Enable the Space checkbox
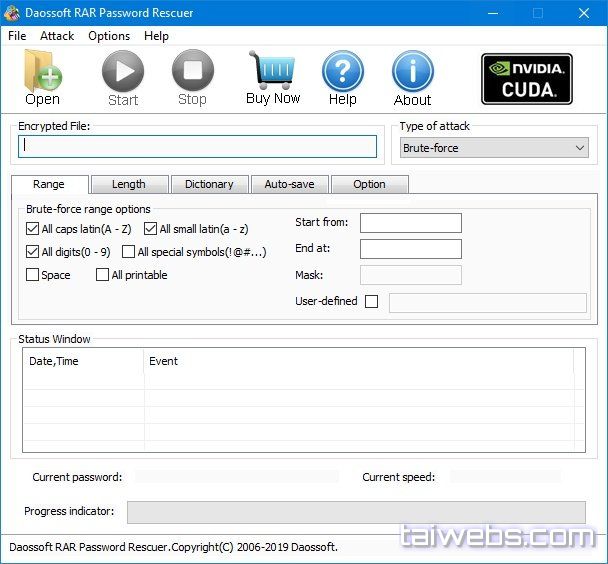The height and width of the screenshot is (564, 608). click(33, 275)
